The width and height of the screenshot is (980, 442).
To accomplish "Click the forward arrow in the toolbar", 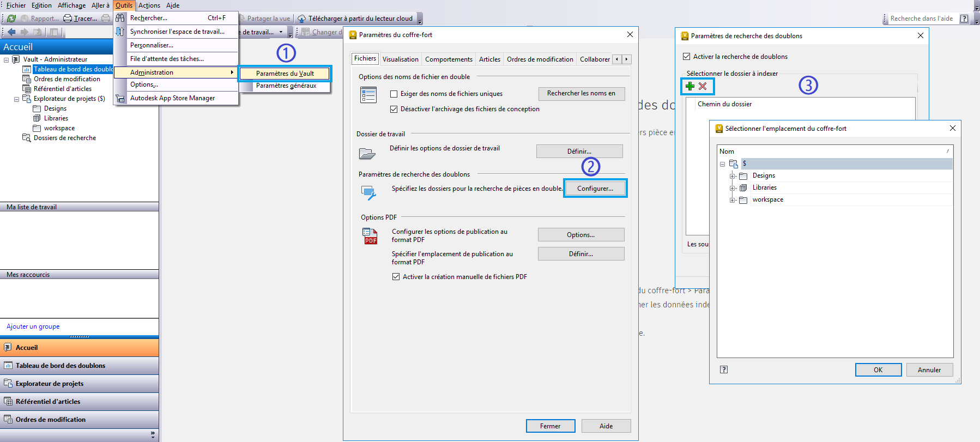I will click(x=25, y=32).
